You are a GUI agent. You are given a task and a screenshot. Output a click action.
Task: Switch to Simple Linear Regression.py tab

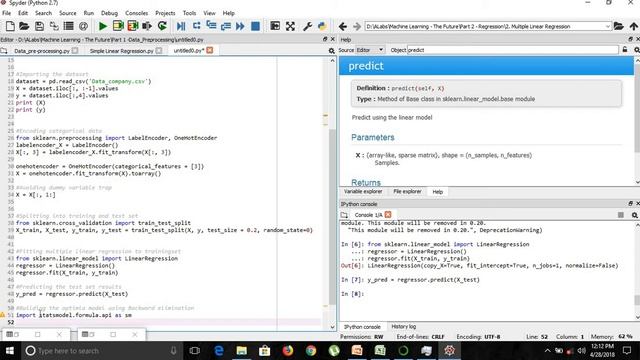pyautogui.click(x=122, y=51)
